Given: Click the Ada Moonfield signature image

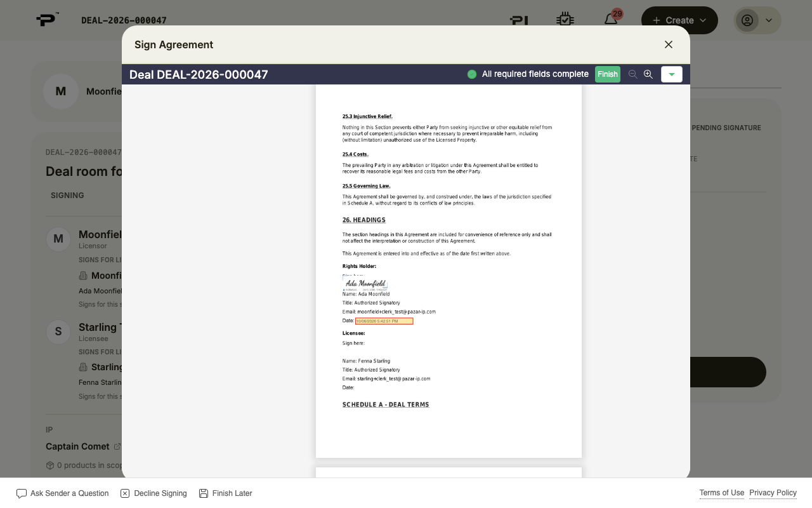Looking at the screenshot, I should point(365,284).
